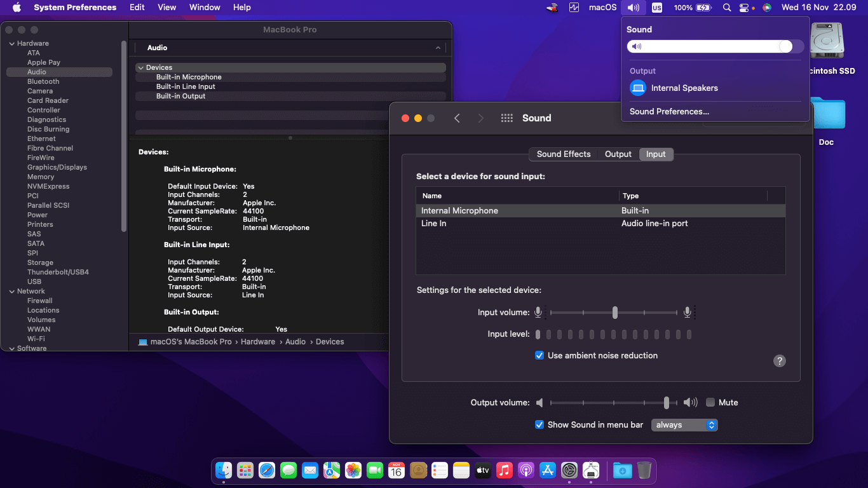The height and width of the screenshot is (488, 868).
Task: Open Notes app in Dock
Action: 461,470
